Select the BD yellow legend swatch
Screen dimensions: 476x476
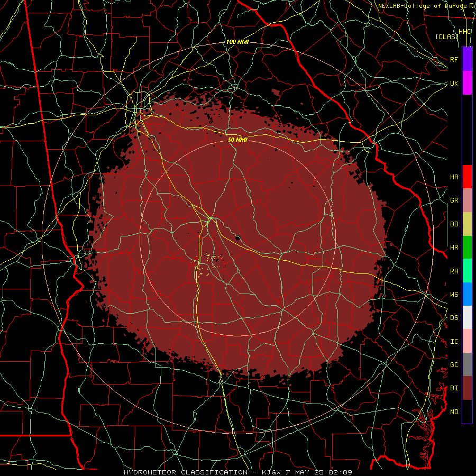[467, 224]
